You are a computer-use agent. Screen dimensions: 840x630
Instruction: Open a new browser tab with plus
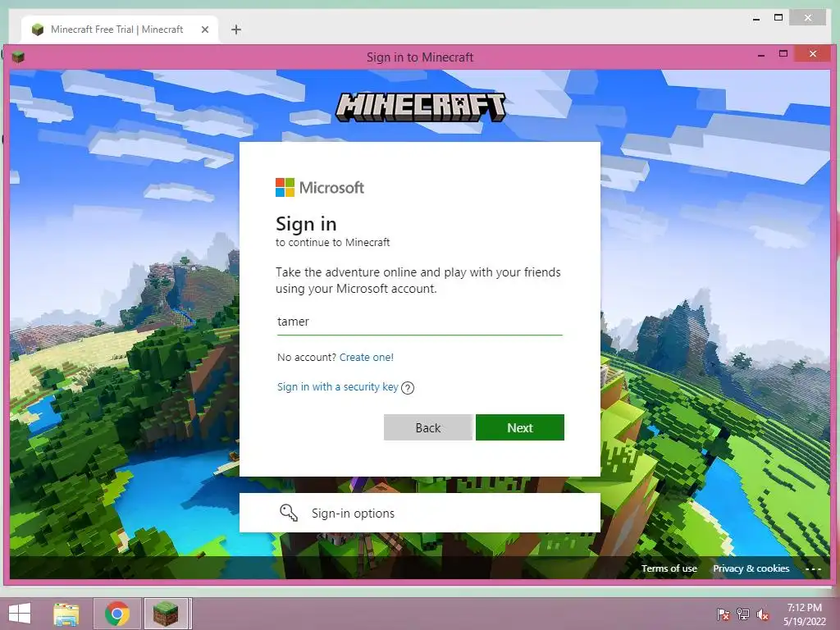[235, 30]
